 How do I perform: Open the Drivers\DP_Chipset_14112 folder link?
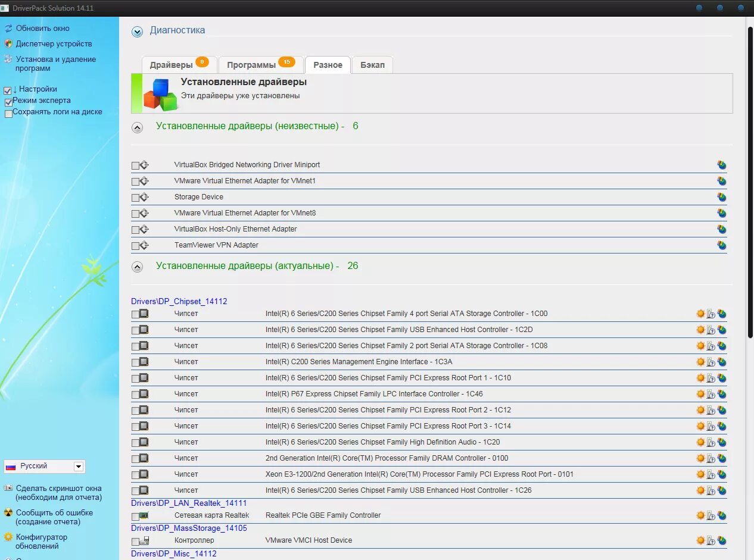pyautogui.click(x=179, y=302)
